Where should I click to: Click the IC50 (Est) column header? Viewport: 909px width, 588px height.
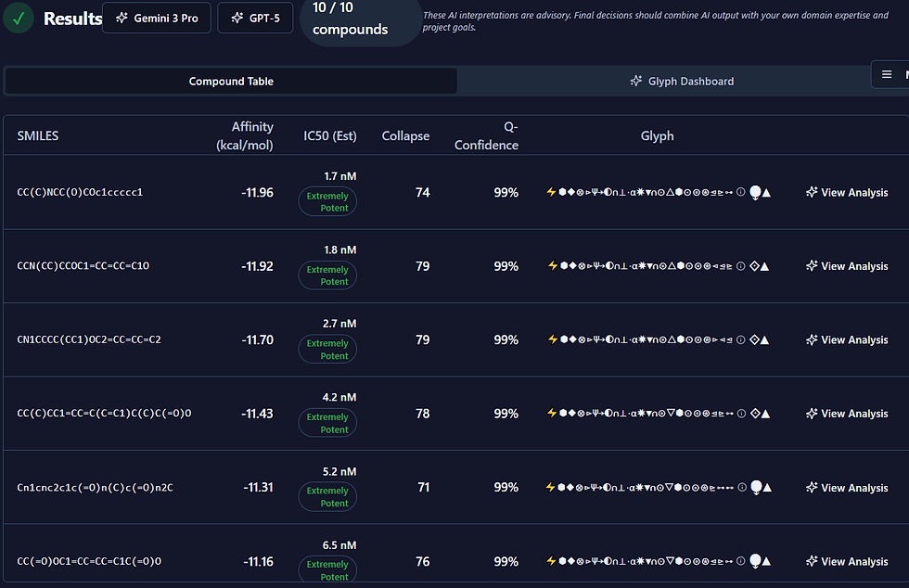coord(330,136)
